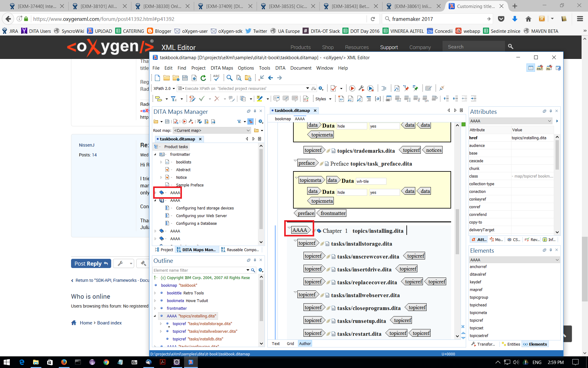
Task: Open the Styles dropdown
Action: 323,99
